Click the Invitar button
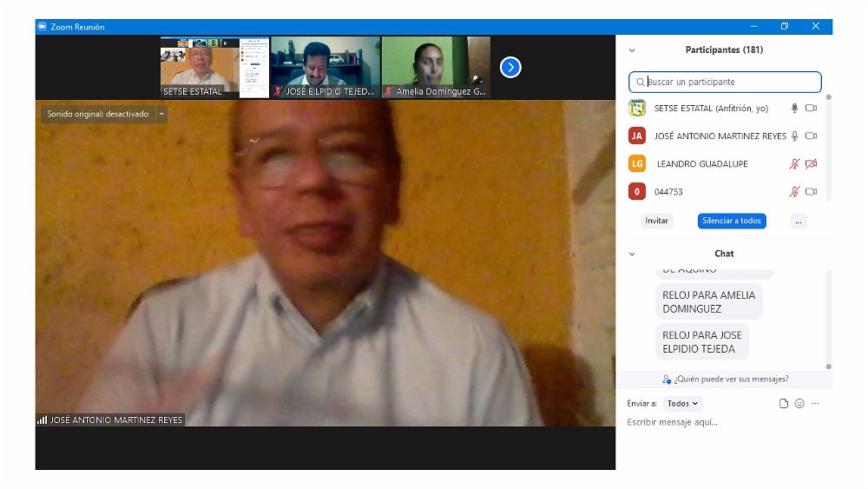 (657, 221)
